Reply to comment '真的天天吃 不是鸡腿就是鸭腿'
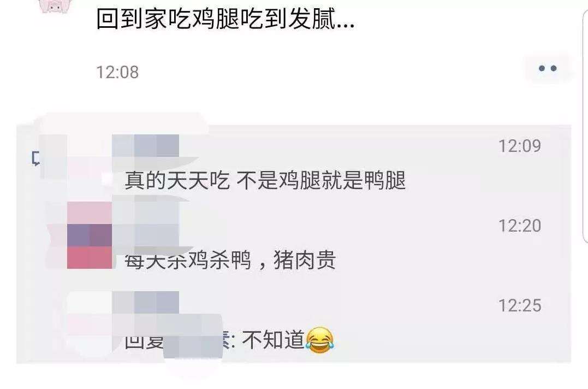The width and height of the screenshot is (588, 389). (x=265, y=180)
